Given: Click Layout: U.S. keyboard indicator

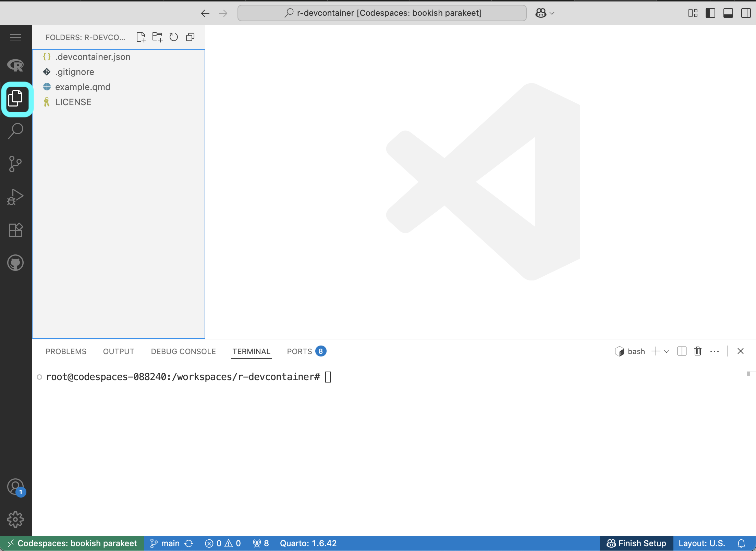Looking at the screenshot, I should click(702, 543).
